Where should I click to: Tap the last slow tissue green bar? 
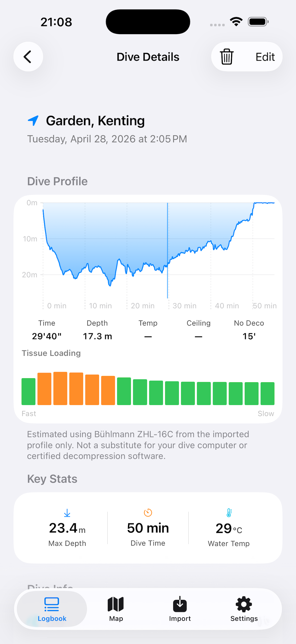[268, 394]
